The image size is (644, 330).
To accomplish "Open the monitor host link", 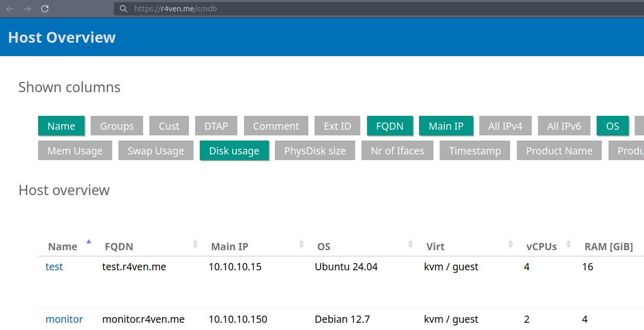I will click(64, 319).
